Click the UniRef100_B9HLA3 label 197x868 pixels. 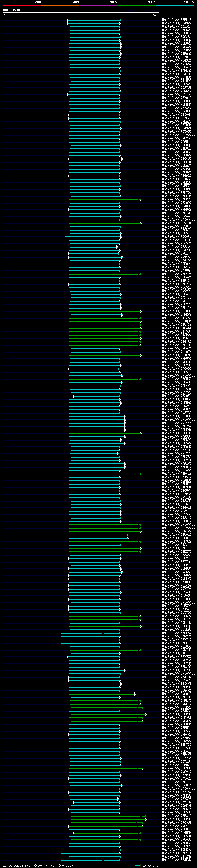click(x=176, y=71)
